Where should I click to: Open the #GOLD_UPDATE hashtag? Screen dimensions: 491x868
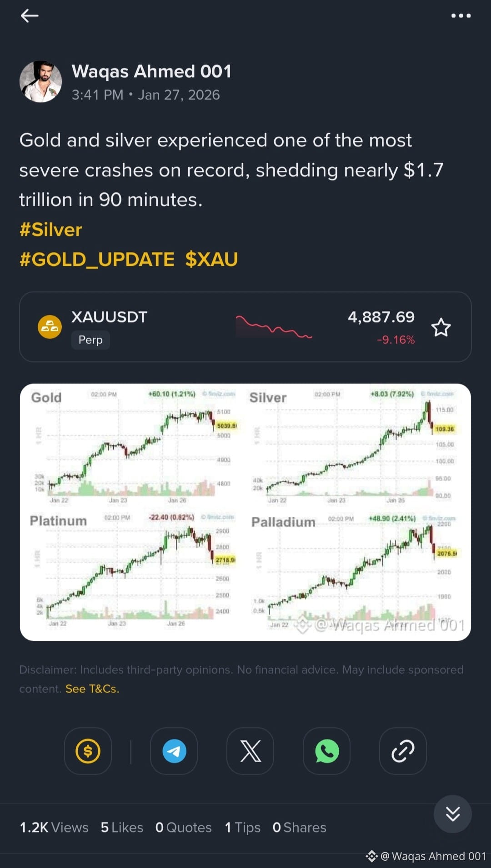(x=97, y=259)
